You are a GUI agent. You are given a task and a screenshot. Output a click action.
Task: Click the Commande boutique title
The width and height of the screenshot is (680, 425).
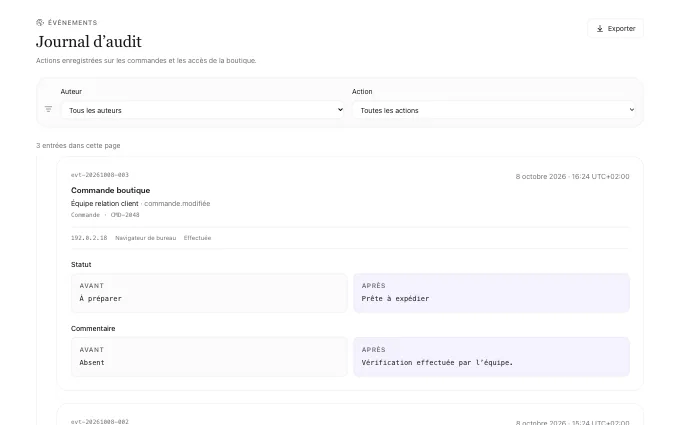[111, 190]
